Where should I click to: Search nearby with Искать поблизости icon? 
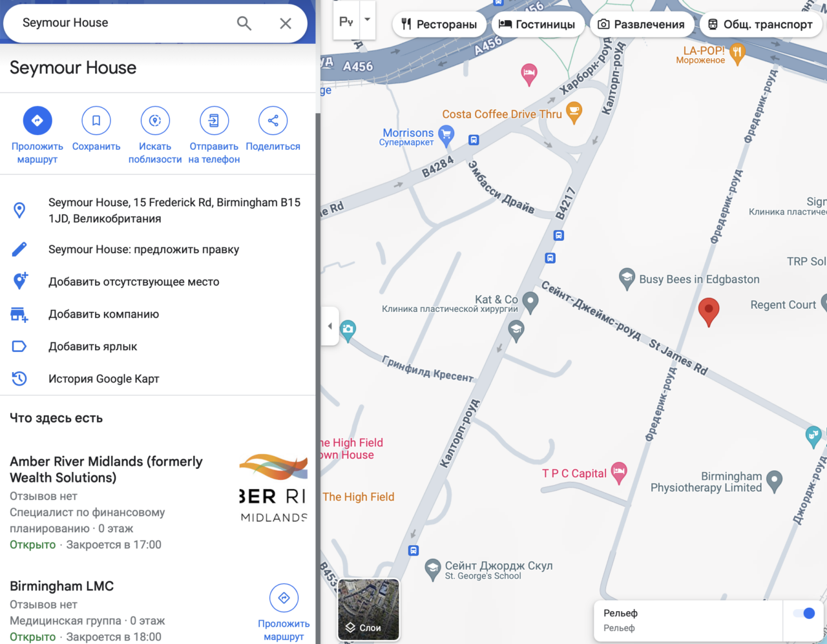coord(155,121)
